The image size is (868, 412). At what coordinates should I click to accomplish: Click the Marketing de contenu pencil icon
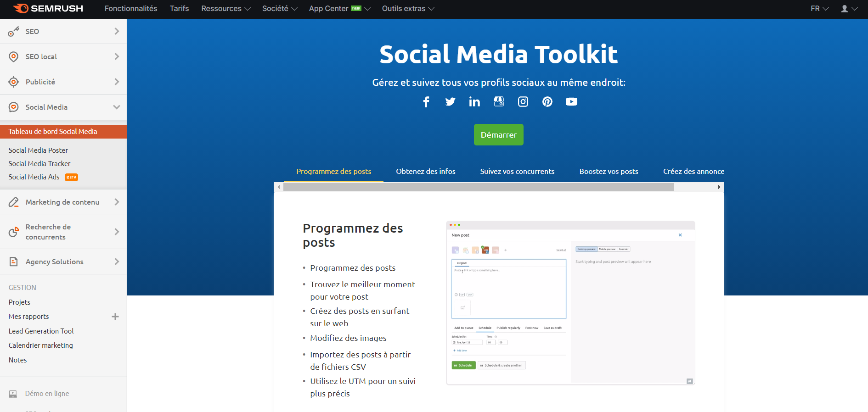click(x=14, y=202)
